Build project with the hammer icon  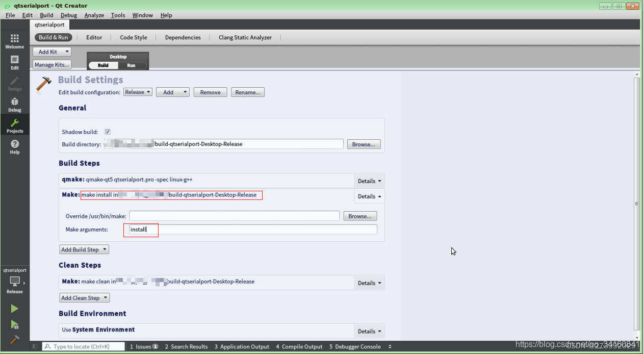pos(14,339)
